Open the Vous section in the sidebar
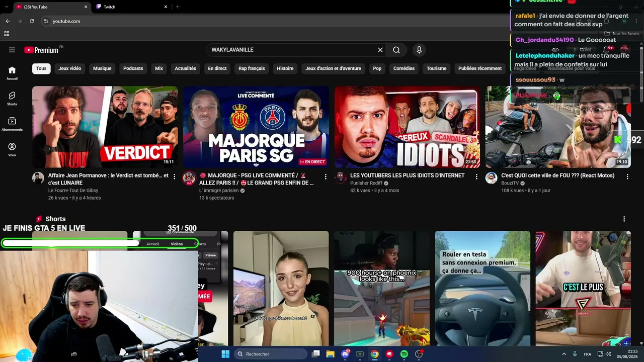 point(12,149)
